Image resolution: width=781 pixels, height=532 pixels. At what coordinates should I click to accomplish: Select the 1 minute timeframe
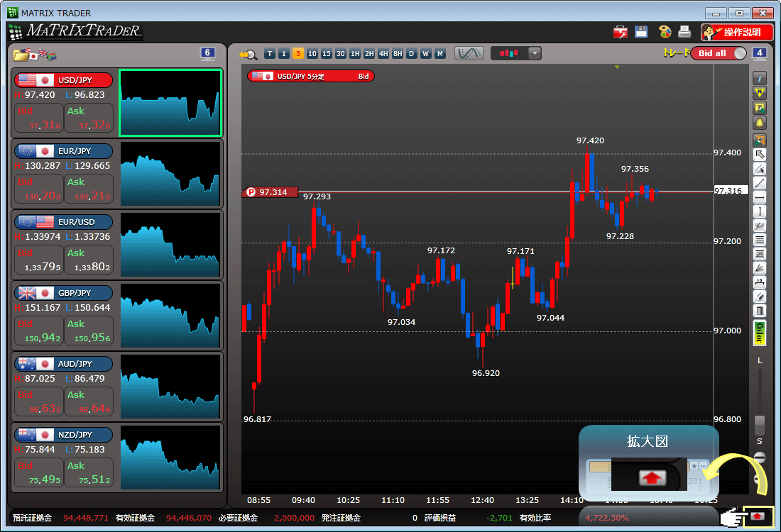[x=283, y=54]
